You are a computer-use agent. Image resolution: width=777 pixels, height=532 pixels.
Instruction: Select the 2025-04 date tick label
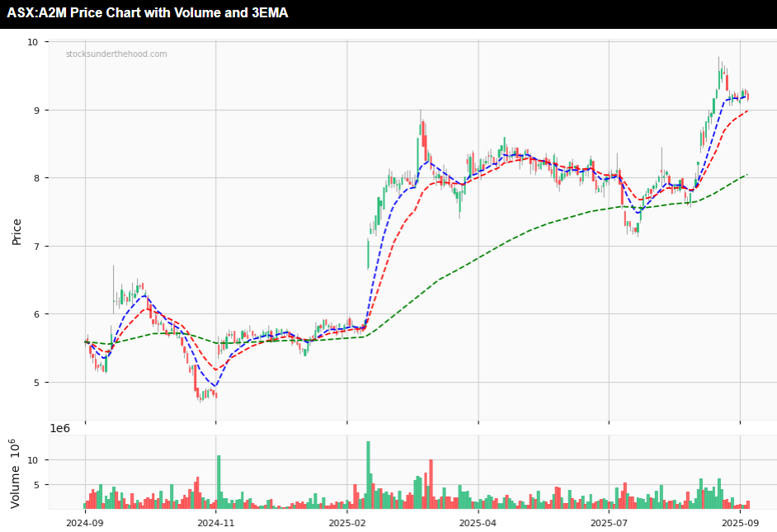(478, 522)
